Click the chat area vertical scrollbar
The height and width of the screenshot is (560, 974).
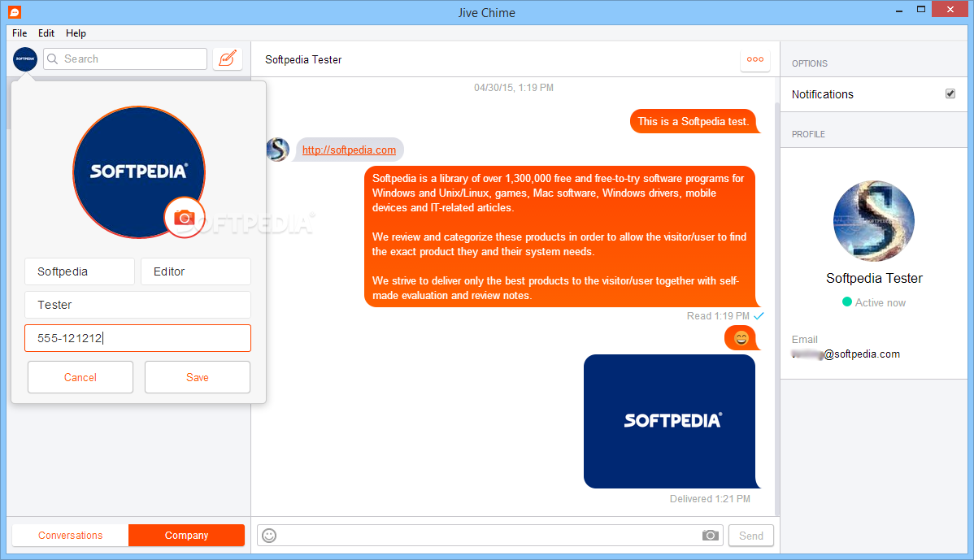point(776,307)
